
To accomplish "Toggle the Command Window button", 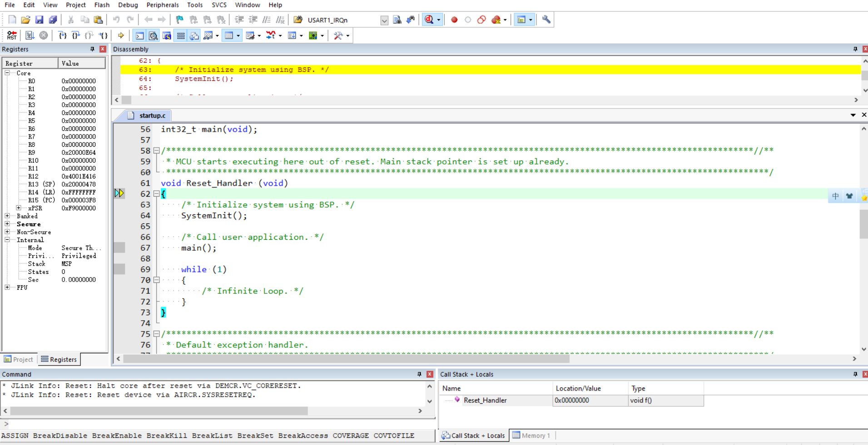I will coord(139,35).
